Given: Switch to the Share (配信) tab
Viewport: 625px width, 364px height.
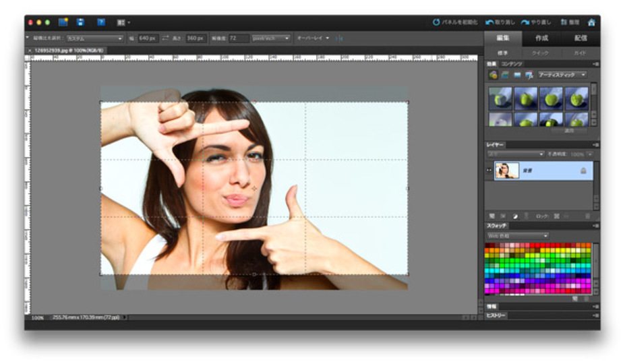Looking at the screenshot, I should 581,38.
